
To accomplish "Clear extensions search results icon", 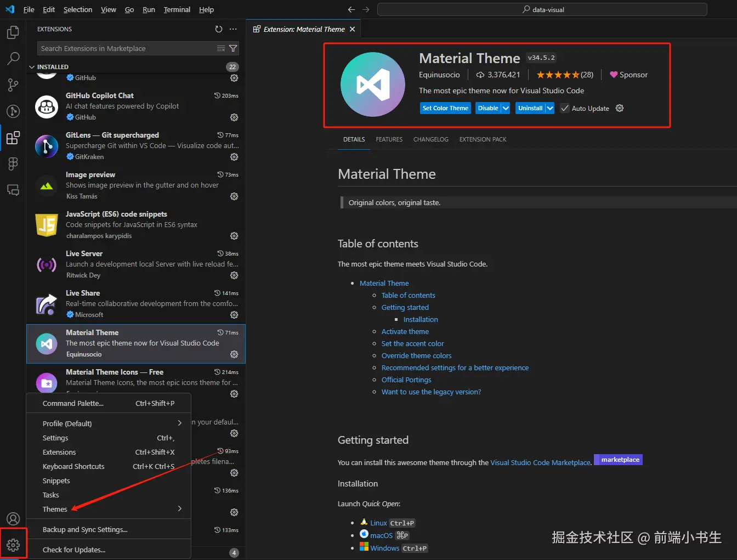I will [221, 48].
